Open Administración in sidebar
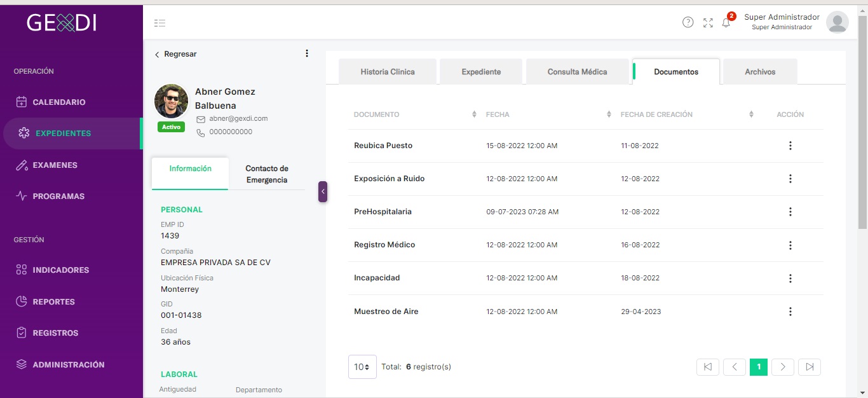 69,365
